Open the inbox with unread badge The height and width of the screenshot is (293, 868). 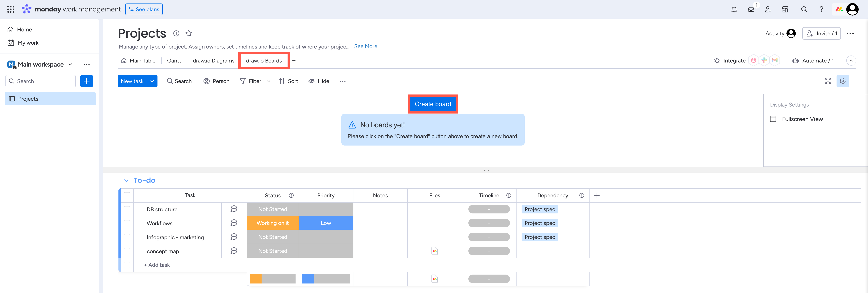[751, 9]
